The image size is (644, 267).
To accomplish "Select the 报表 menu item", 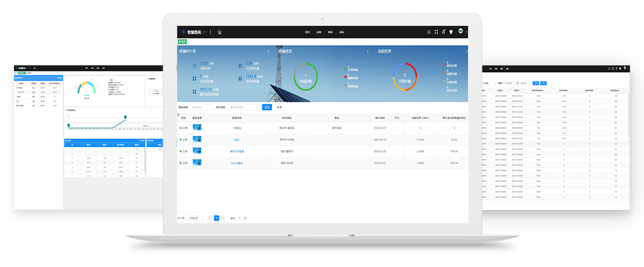I will pyautogui.click(x=331, y=32).
